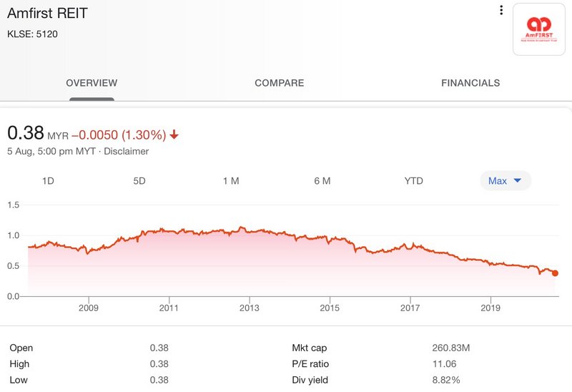Open the three-dot more options menu
This screenshot has height=392, width=572.
(x=501, y=11)
